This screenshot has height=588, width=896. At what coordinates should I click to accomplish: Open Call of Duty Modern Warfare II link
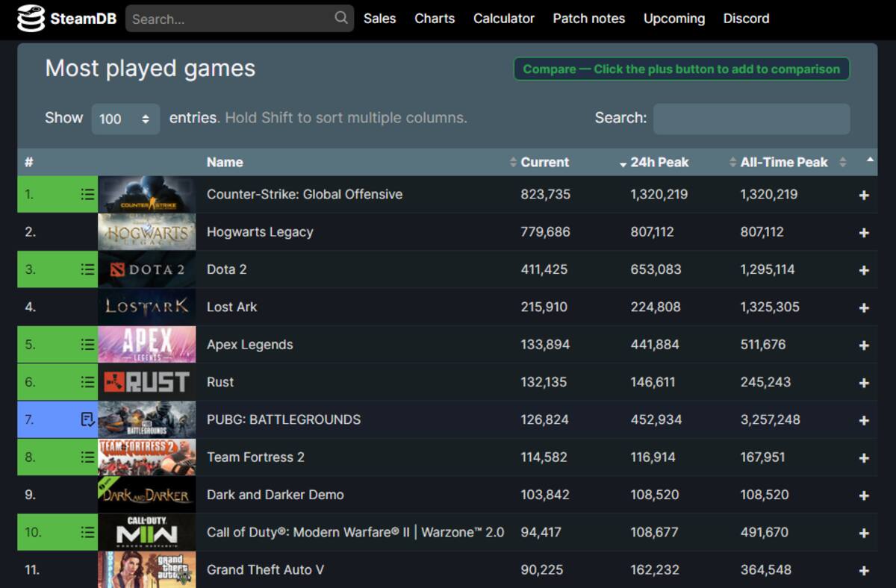pyautogui.click(x=355, y=532)
